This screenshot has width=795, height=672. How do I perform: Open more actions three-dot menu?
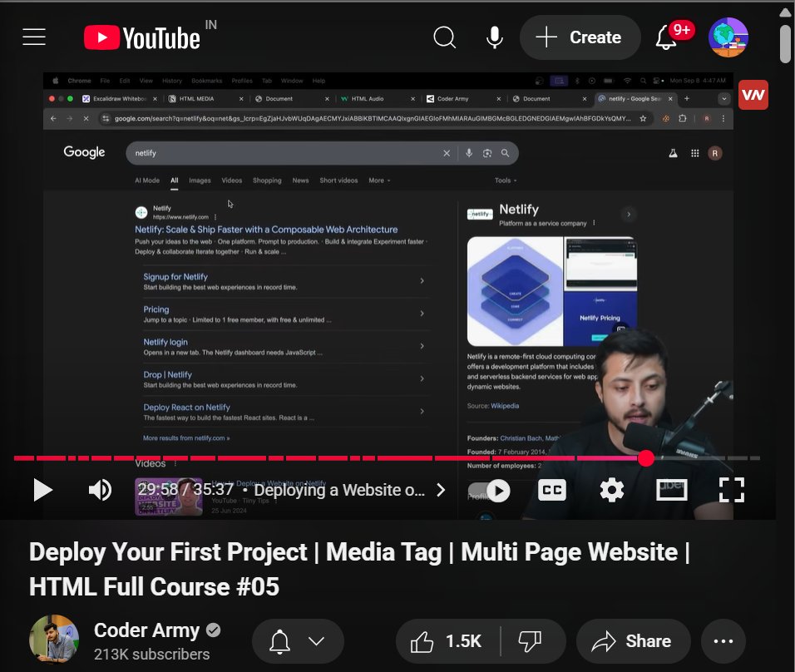tap(723, 641)
